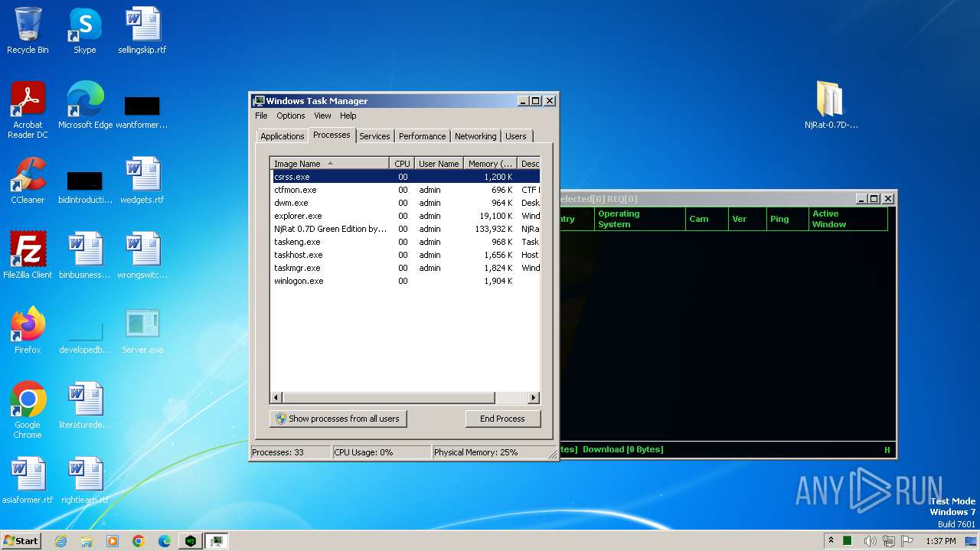Click the scroll right arrow in process list
The image size is (980, 551).
tap(534, 398)
